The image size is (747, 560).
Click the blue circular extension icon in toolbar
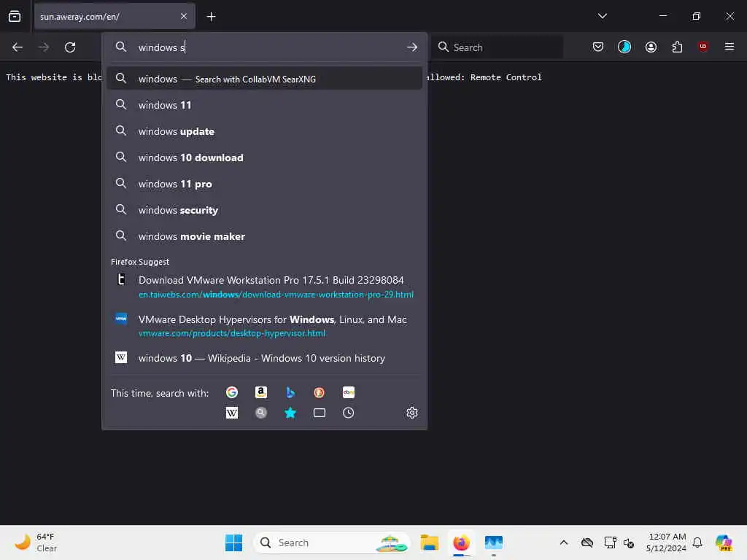(x=624, y=47)
